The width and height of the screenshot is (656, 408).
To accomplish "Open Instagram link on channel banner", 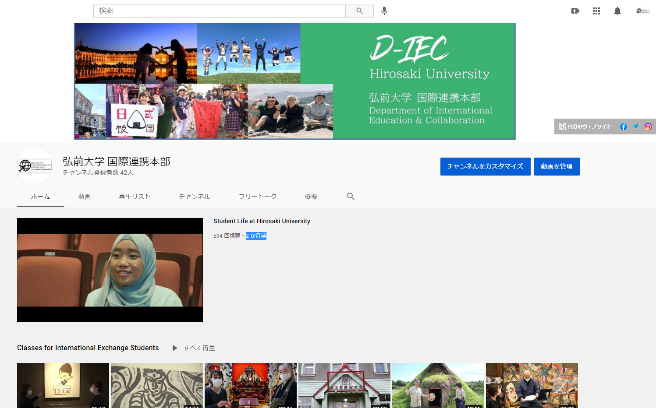I will [648, 126].
